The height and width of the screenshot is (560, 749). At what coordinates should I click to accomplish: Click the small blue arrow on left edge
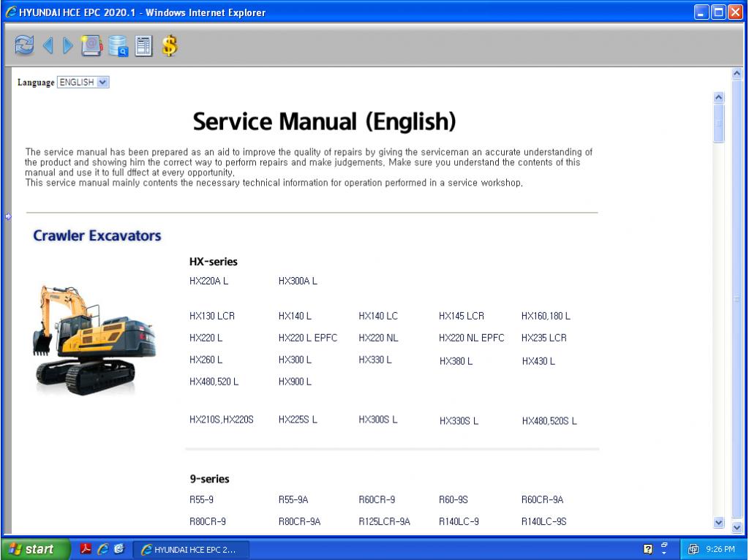(8, 216)
